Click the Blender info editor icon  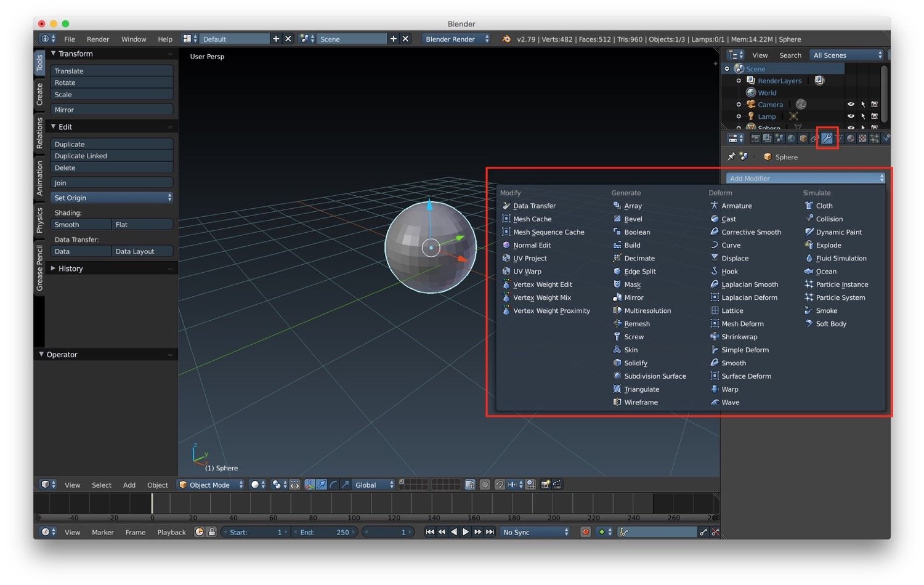[48, 39]
